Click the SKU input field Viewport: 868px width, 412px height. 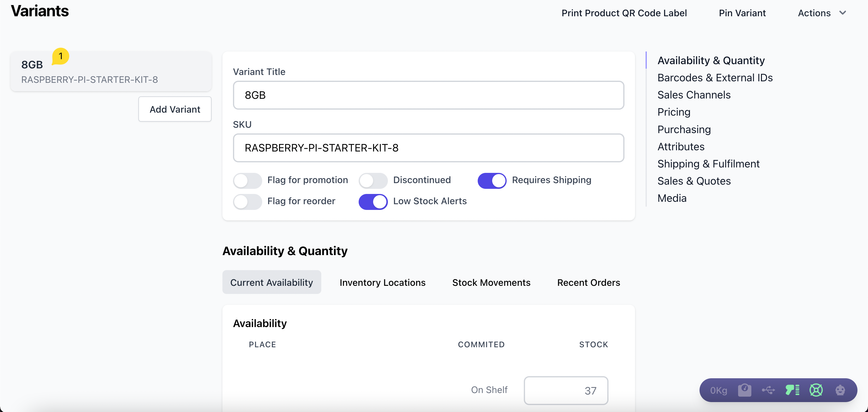(x=428, y=148)
